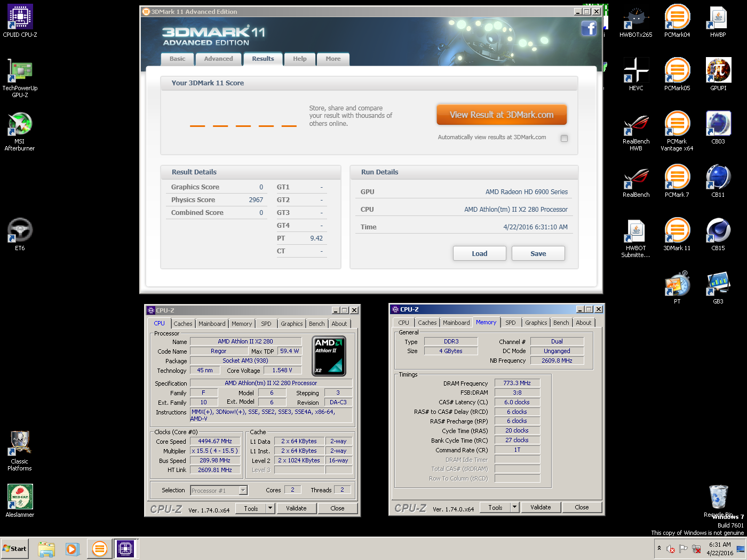Click Validate in CPU-Z Memory window

[x=541, y=507]
